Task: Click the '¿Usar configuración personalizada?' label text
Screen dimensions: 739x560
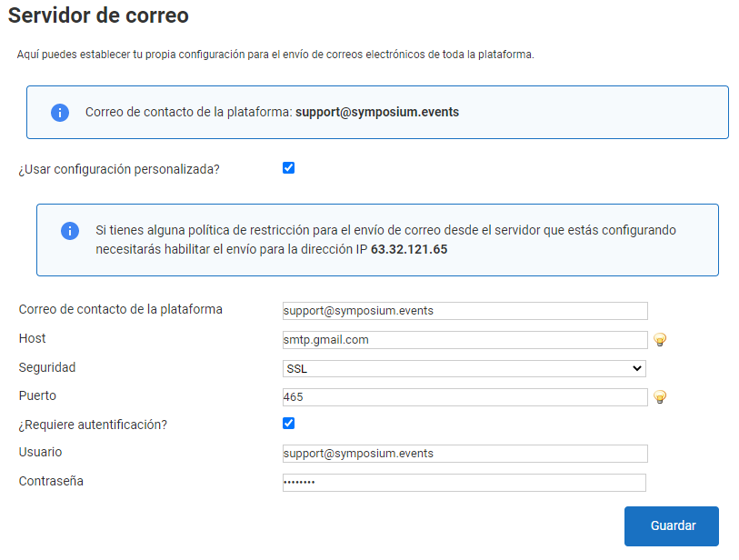Action: [119, 169]
